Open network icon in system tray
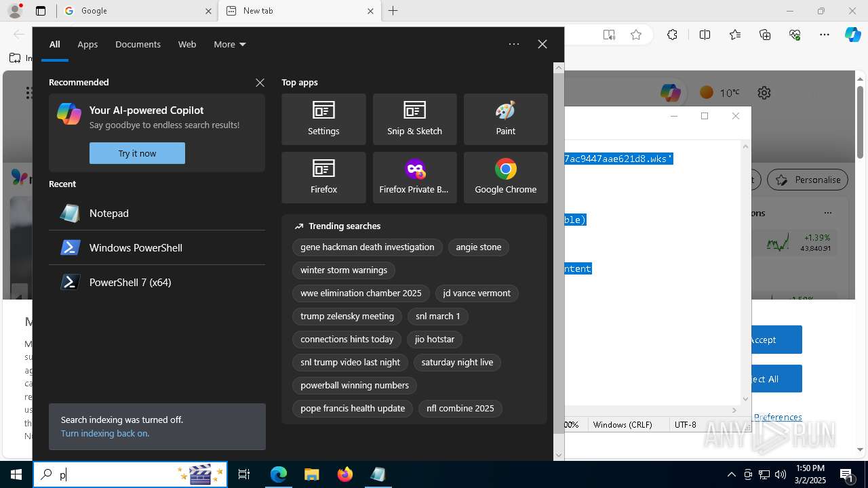Viewport: 868px width, 488px height. (764, 474)
